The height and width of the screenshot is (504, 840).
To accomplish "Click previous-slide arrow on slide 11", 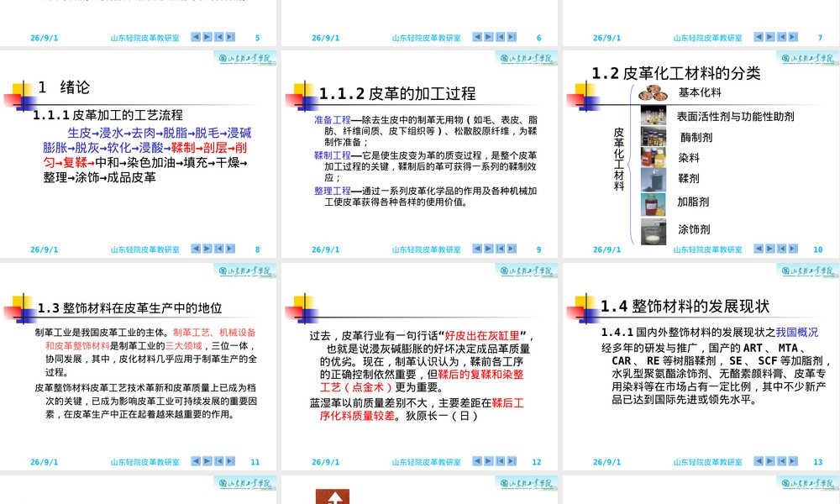I will 196,460.
